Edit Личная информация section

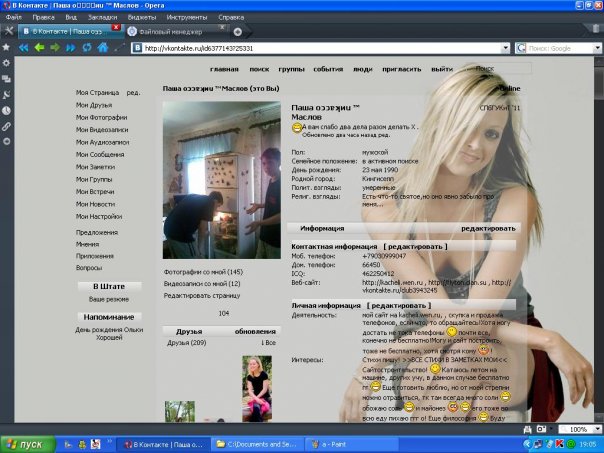(399, 305)
